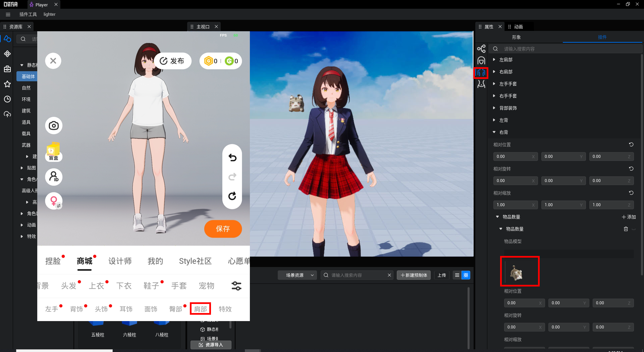Click the 资源导入 button

211,345
